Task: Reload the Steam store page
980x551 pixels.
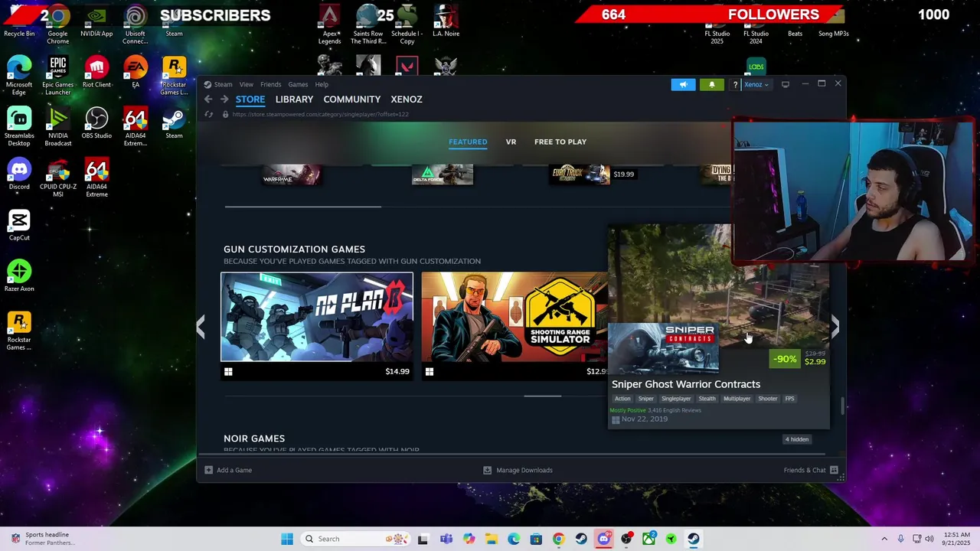Action: (x=208, y=114)
